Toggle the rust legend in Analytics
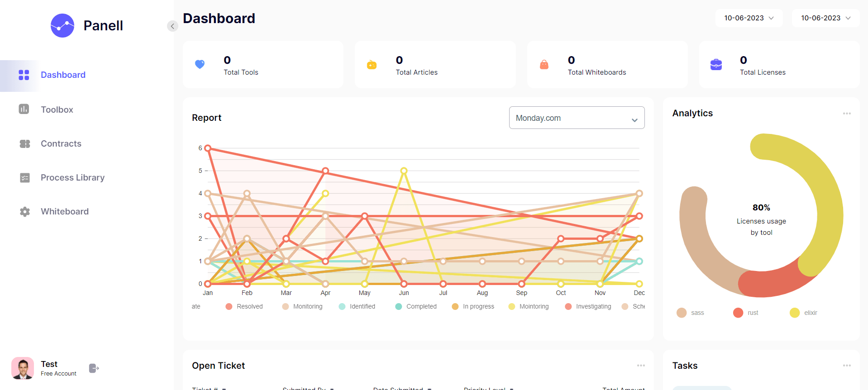The image size is (868, 390). pos(746,313)
